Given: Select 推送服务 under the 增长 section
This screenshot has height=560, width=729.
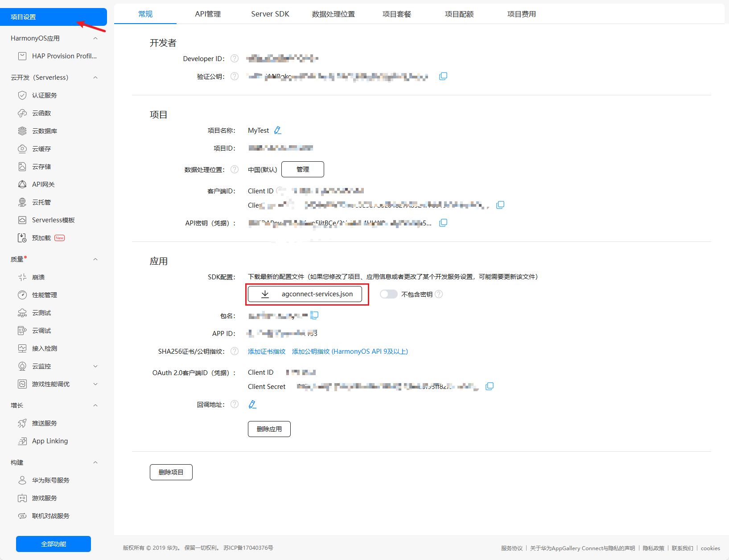Looking at the screenshot, I should 44,423.
